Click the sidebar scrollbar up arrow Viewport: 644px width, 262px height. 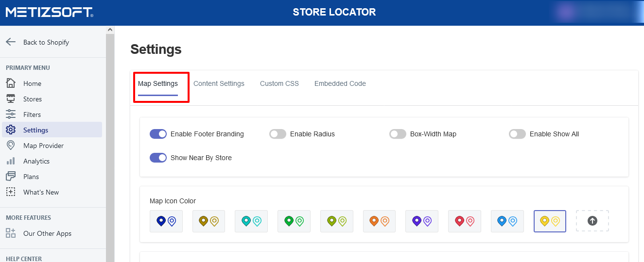[x=110, y=30]
